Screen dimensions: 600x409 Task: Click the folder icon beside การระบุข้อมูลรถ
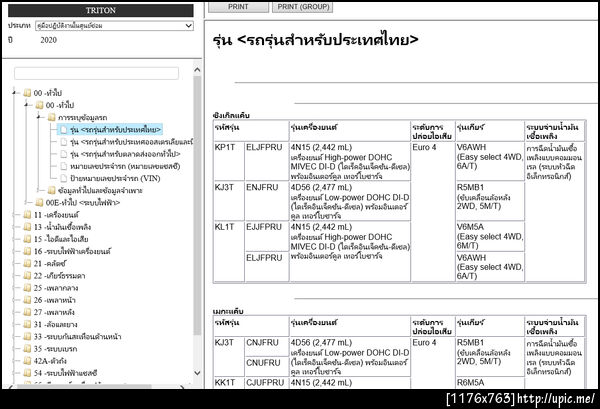click(x=52, y=117)
